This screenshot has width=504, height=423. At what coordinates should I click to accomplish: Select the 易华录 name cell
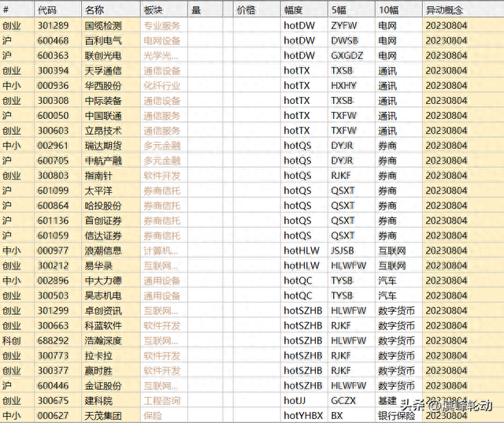click(98, 265)
